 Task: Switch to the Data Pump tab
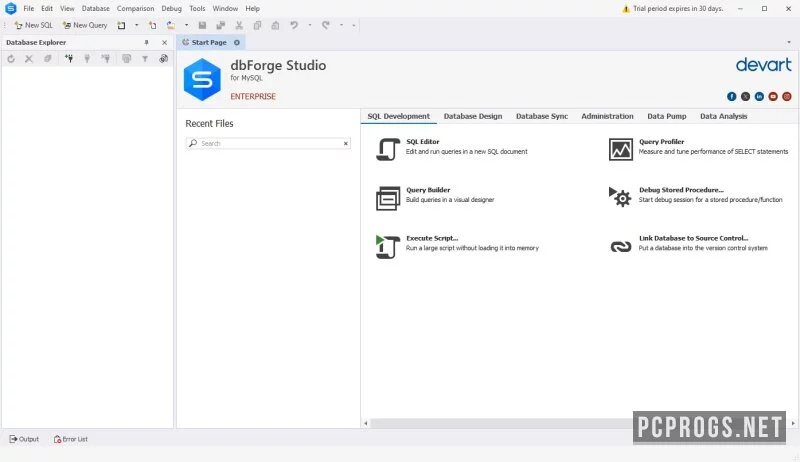pyautogui.click(x=667, y=116)
